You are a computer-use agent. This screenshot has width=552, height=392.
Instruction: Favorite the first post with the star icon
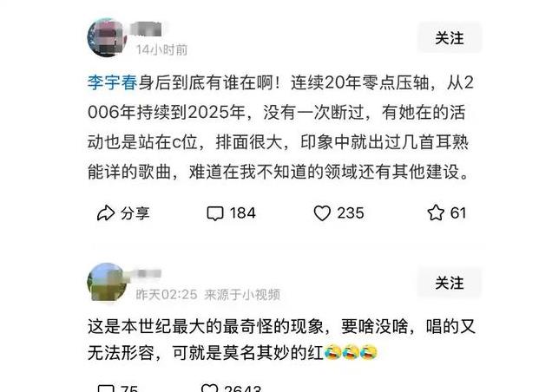[x=436, y=212]
